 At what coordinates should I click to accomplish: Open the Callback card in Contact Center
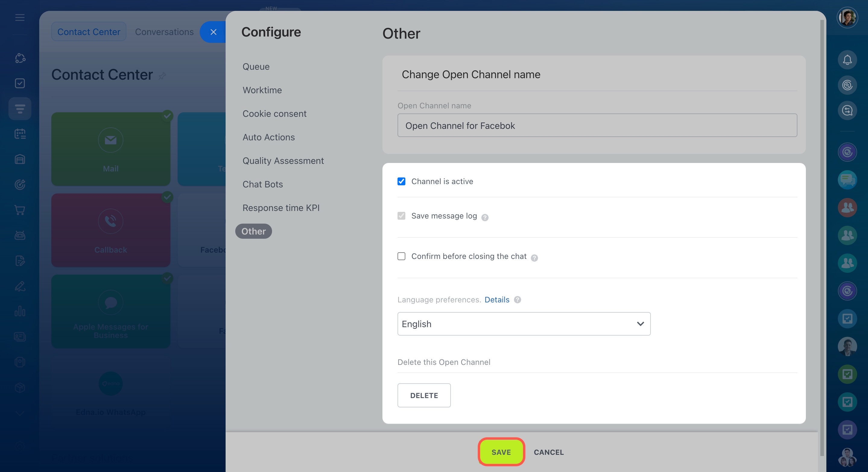coord(110,230)
